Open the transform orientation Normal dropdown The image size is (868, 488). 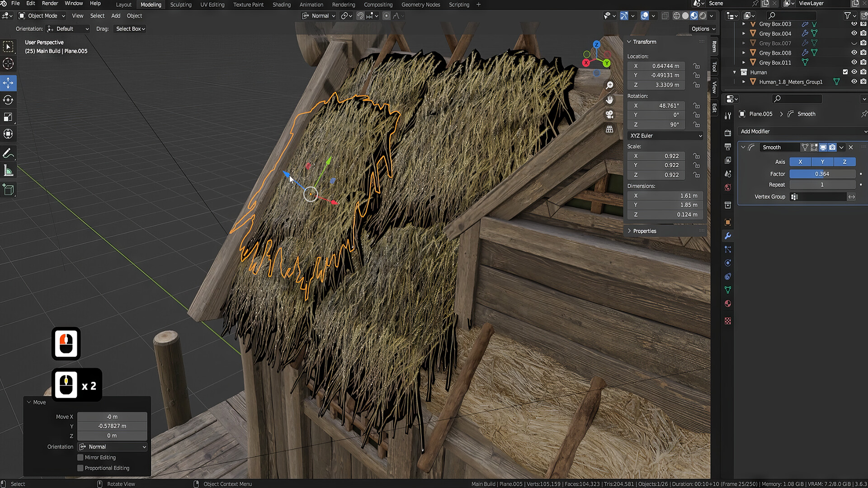coord(319,15)
